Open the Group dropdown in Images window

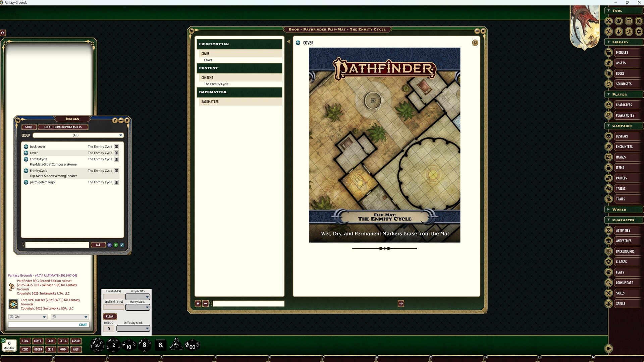coord(120,135)
